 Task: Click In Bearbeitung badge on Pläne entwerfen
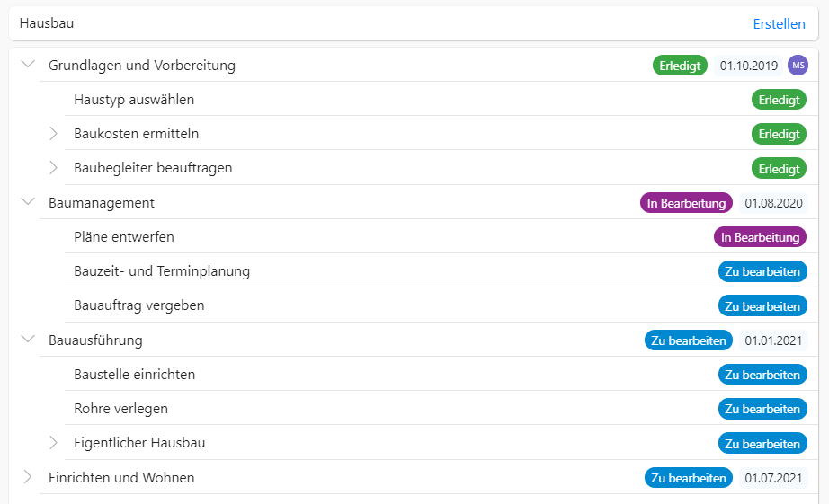pyautogui.click(x=760, y=237)
